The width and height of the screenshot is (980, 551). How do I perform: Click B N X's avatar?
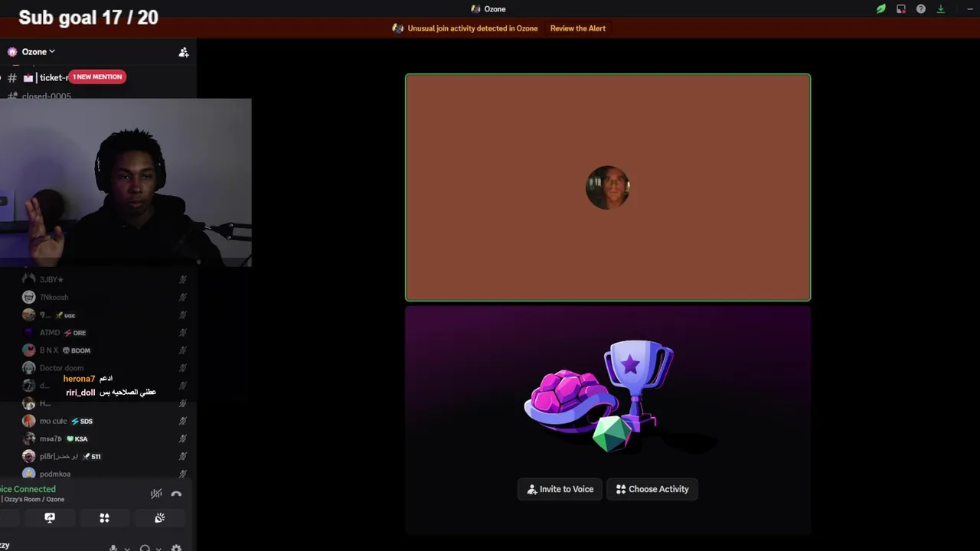28,350
